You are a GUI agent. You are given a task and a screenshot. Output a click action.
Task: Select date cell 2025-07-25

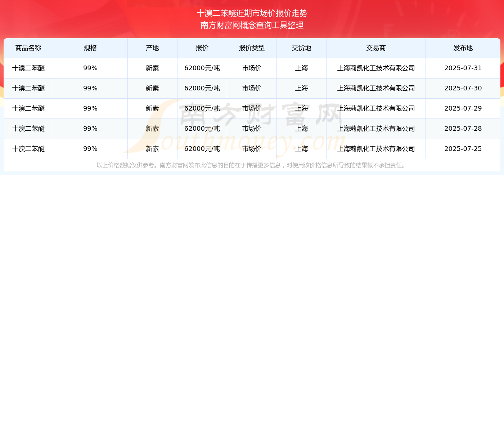click(463, 149)
